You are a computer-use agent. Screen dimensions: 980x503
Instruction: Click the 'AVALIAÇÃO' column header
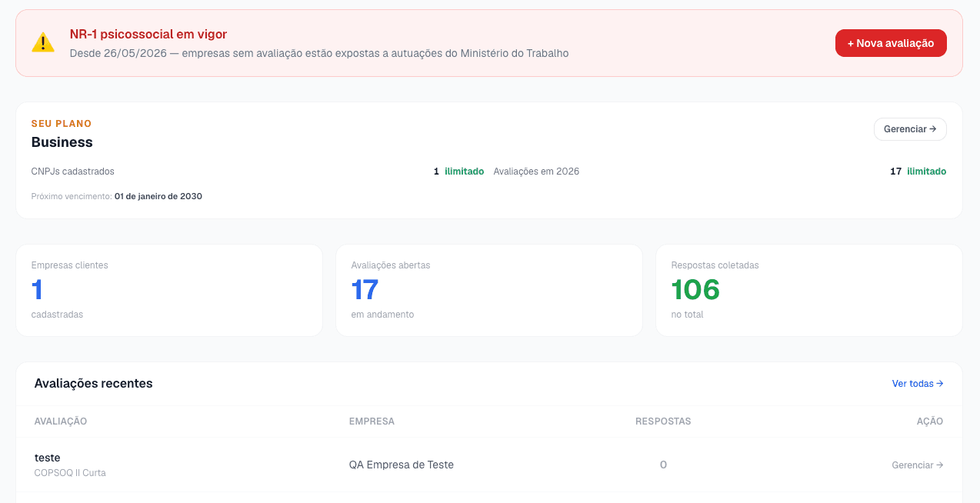point(61,421)
